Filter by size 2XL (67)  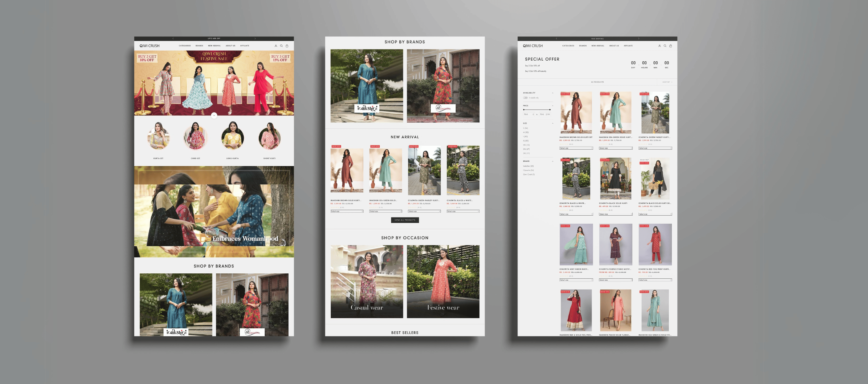pyautogui.click(x=526, y=149)
